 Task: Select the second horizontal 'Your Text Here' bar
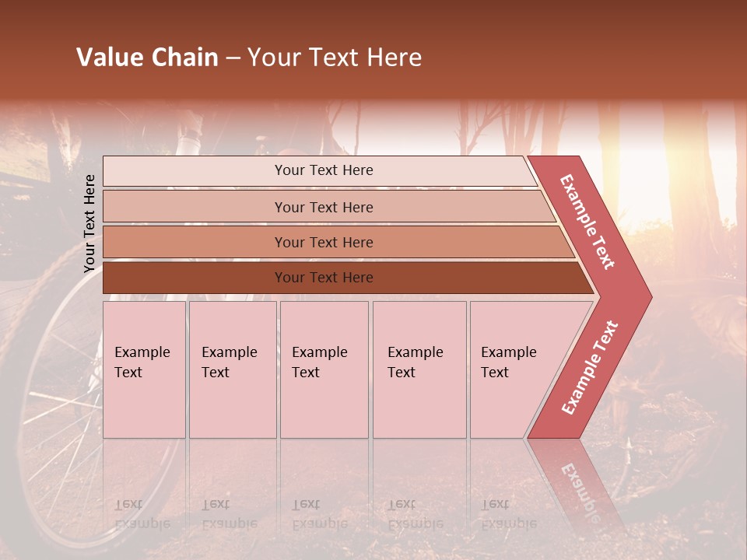[328, 207]
